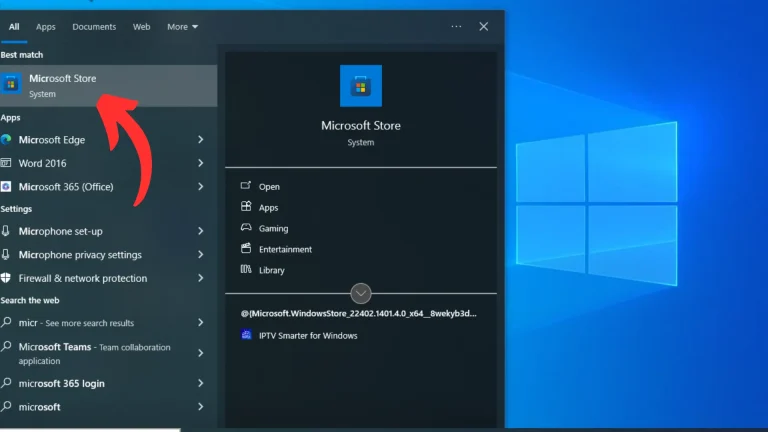Click search icon beside 'microsoft' suggestion

pos(6,406)
